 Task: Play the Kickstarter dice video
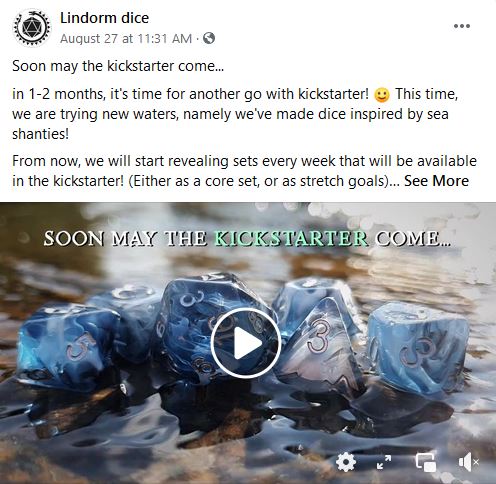tap(246, 343)
